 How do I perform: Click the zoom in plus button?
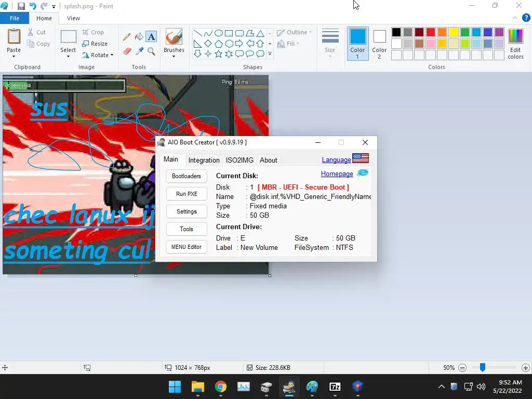pyautogui.click(x=526, y=367)
